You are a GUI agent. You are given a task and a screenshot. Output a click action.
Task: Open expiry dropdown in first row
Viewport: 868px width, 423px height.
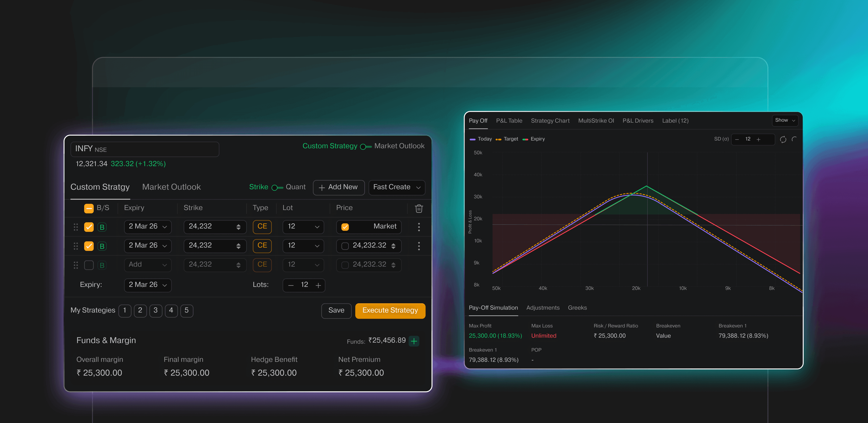[x=148, y=227]
